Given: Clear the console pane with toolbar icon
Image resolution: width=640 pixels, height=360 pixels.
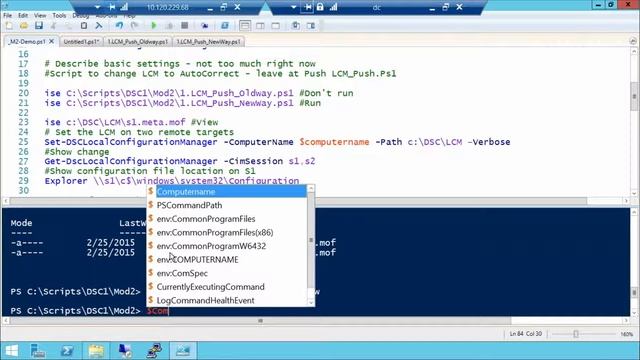Looking at the screenshot, I should pos(98,26).
